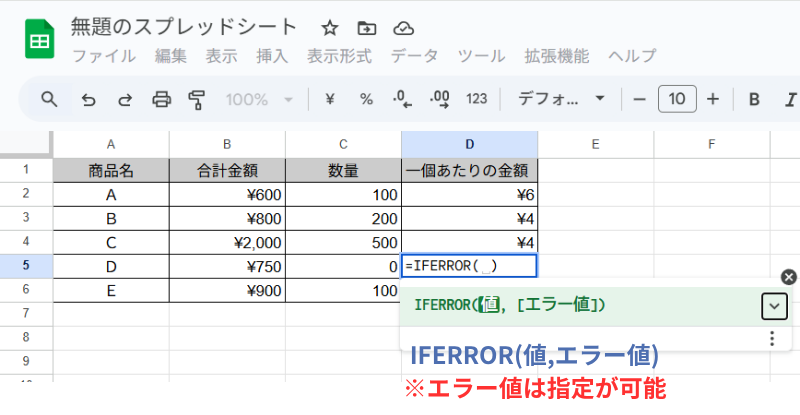The image size is (800, 415).
Task: Star the spreadsheet with the star icon
Action: [329, 27]
